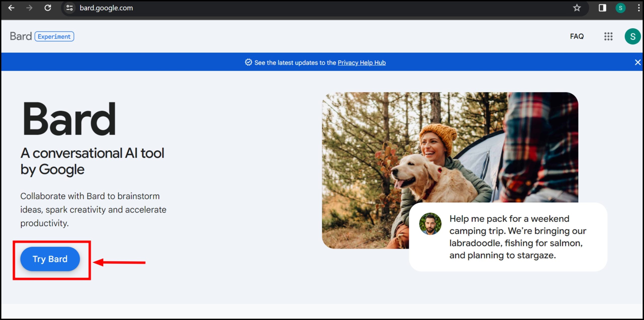Open Google account avatar menu
This screenshot has width=644, height=320.
click(x=632, y=36)
